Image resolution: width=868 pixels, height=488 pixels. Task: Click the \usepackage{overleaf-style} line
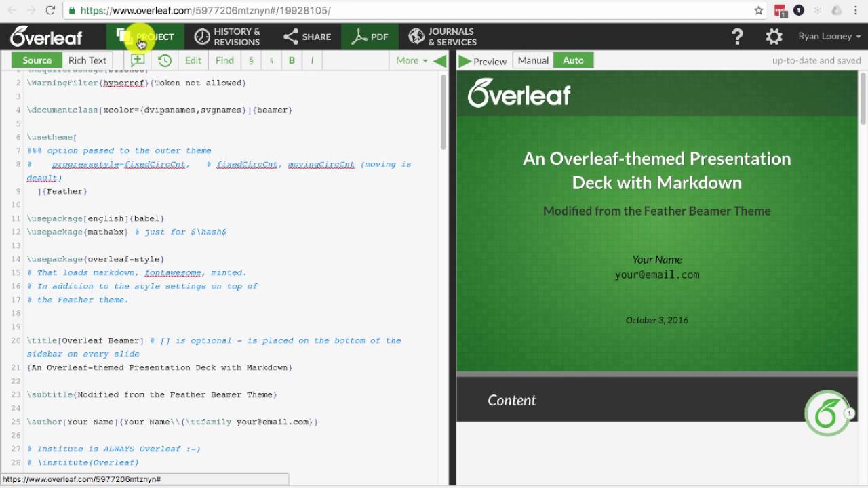tap(96, 259)
